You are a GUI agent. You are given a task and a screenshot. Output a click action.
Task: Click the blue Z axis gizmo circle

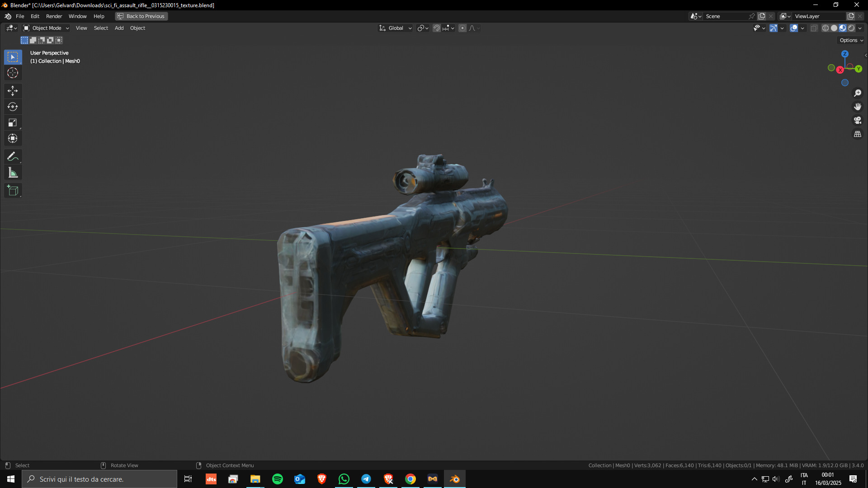844,54
